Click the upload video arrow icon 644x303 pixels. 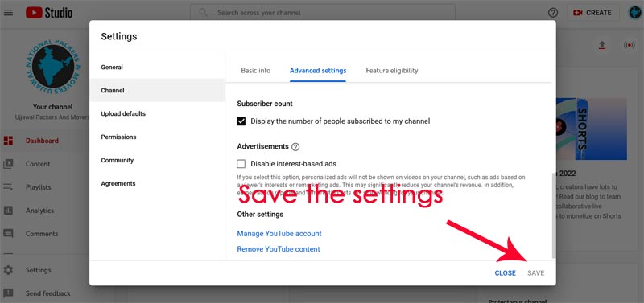602,45
